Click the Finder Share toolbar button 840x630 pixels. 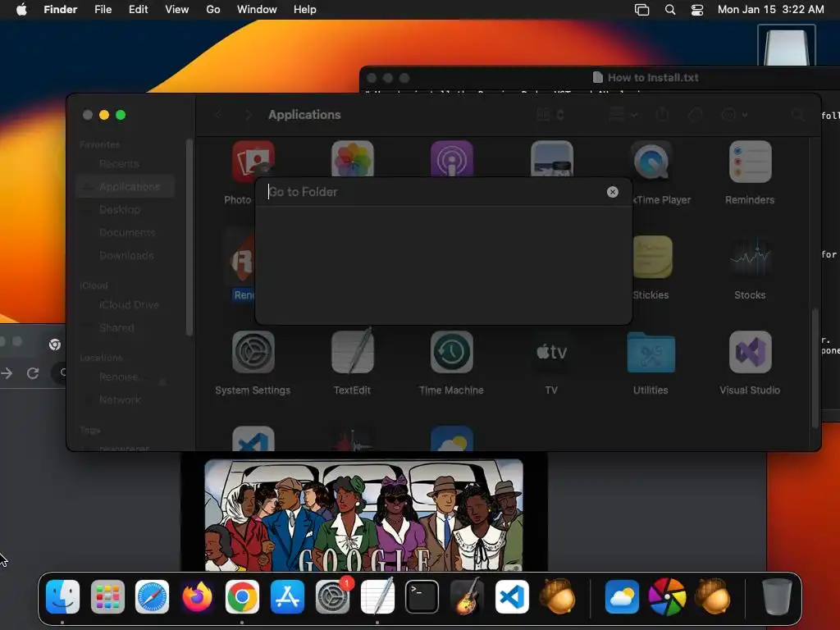click(x=663, y=114)
